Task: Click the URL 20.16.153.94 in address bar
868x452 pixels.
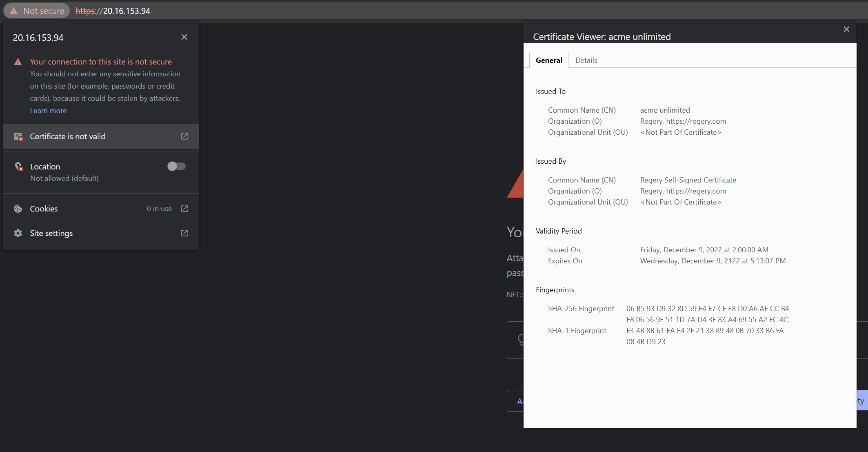Action: (x=127, y=11)
